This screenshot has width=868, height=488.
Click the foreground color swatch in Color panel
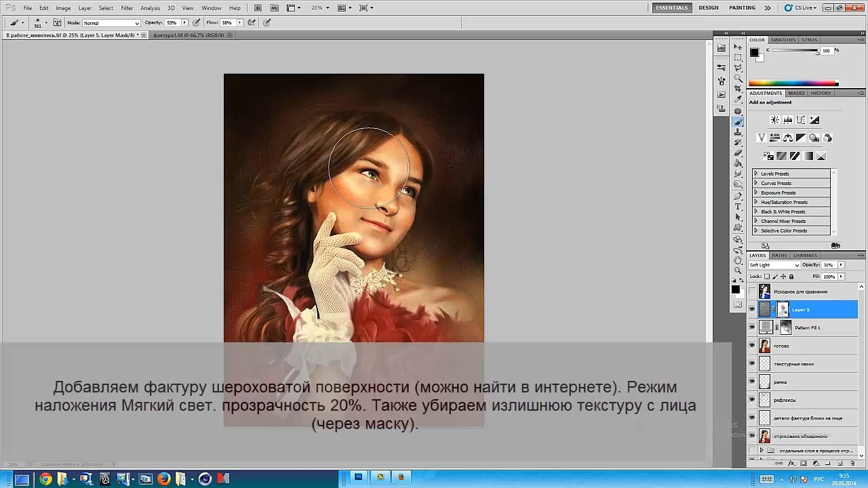point(754,52)
